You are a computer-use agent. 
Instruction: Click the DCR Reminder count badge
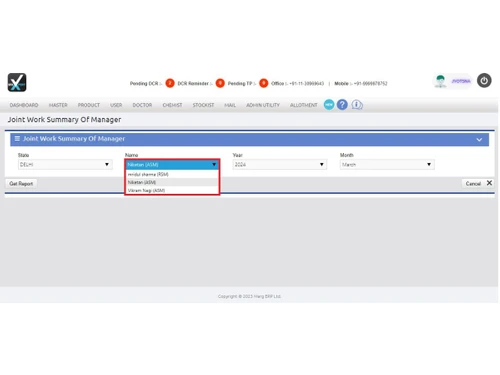[220, 83]
